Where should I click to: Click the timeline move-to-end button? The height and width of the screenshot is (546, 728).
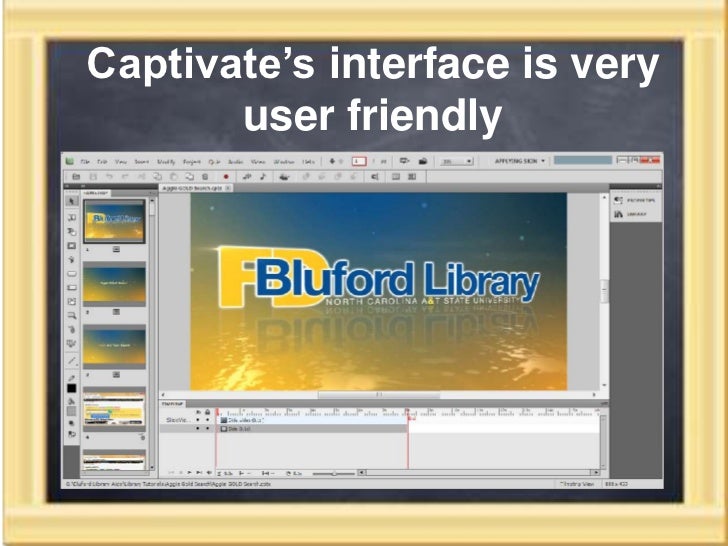click(200, 473)
